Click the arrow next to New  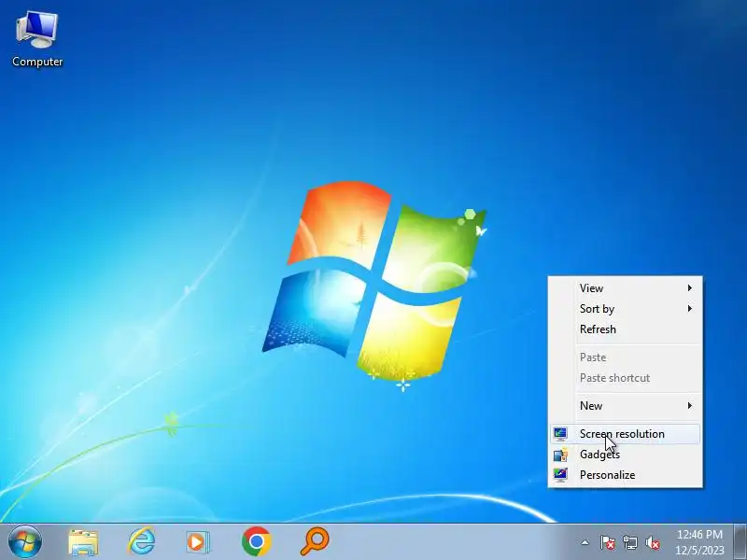[x=689, y=406]
